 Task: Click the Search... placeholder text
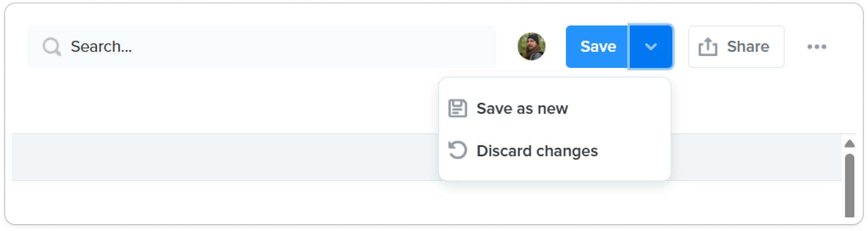tap(101, 47)
